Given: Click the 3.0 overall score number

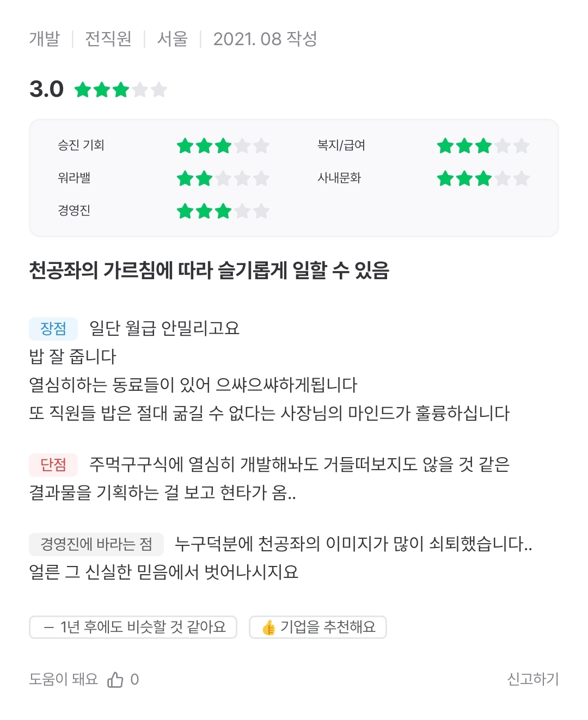Looking at the screenshot, I should 46,89.
